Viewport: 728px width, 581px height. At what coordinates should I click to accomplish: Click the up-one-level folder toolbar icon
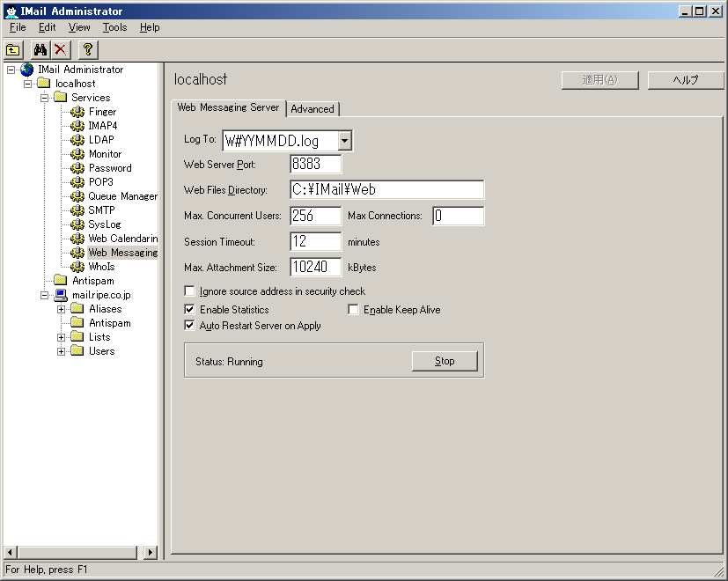[13, 49]
